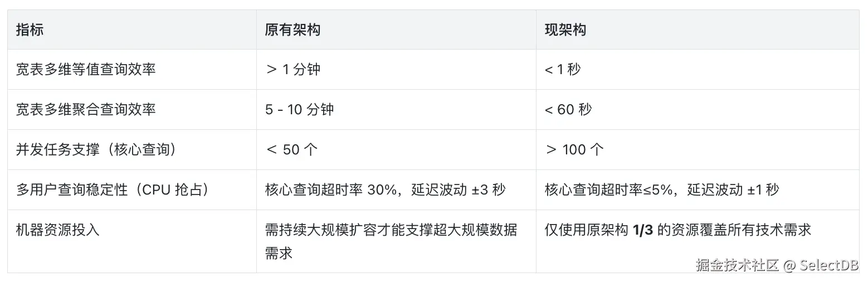Image resolution: width=868 pixels, height=282 pixels.
Task: Click the '5 - 10 分钟' cell
Action: point(300,110)
